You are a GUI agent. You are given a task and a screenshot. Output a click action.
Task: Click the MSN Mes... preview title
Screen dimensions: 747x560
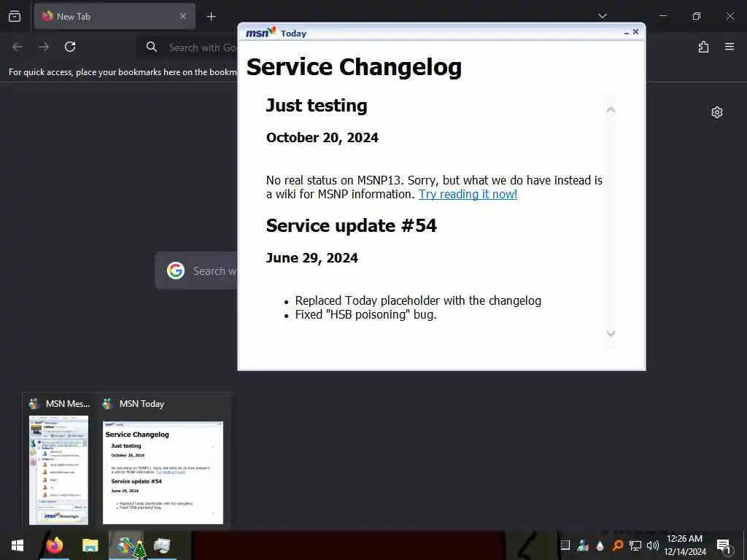68,404
